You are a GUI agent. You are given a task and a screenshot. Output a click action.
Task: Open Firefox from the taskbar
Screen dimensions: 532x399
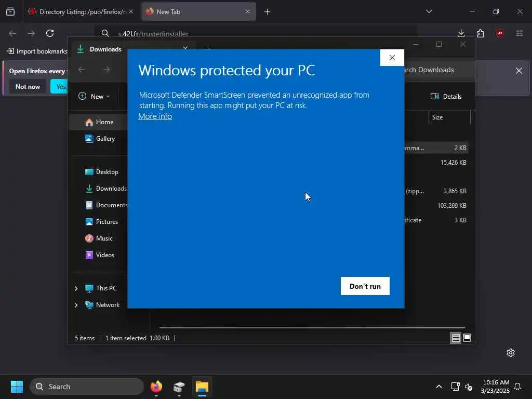tap(156, 387)
